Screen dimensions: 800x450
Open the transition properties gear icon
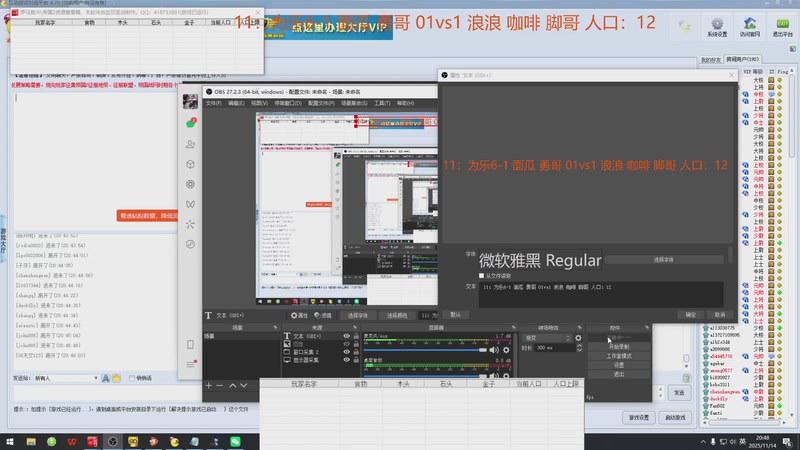pos(578,338)
